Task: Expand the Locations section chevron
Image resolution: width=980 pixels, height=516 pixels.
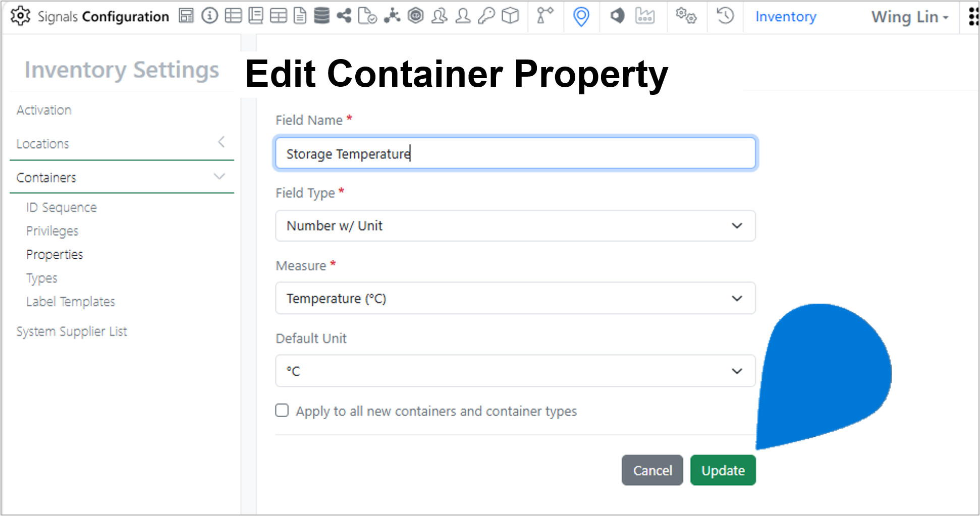Action: point(221,142)
